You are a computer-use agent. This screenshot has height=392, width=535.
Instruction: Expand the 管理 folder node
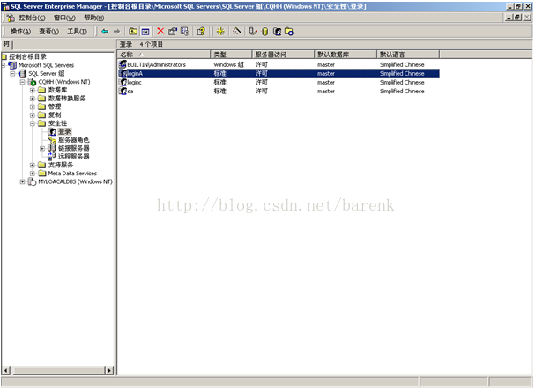32,107
